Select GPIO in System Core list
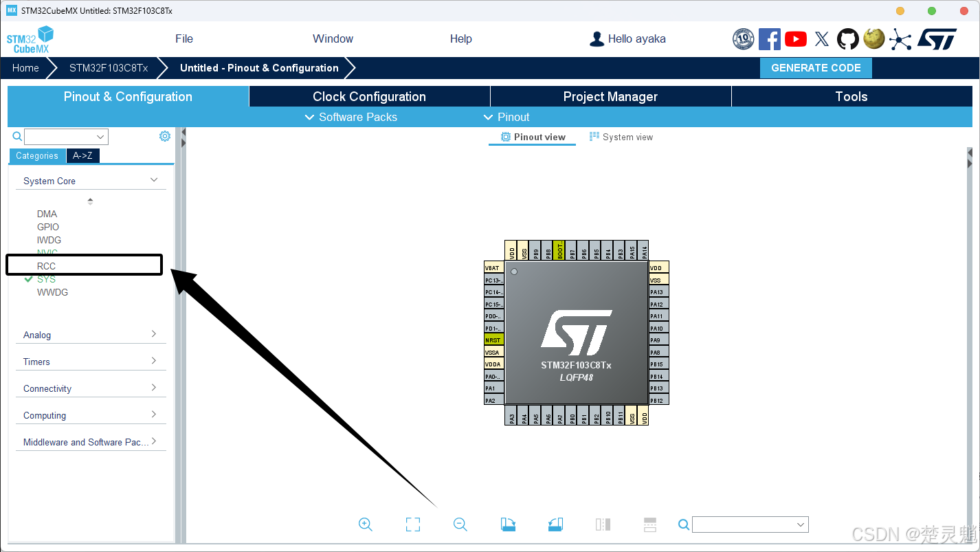Screen dimensions: 980x552 (x=48, y=227)
